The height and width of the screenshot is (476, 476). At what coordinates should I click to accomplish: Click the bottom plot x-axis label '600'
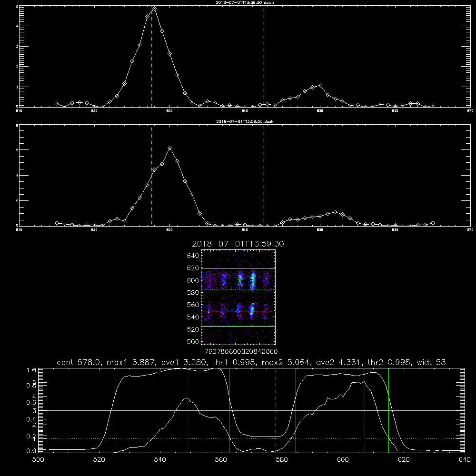343,460
